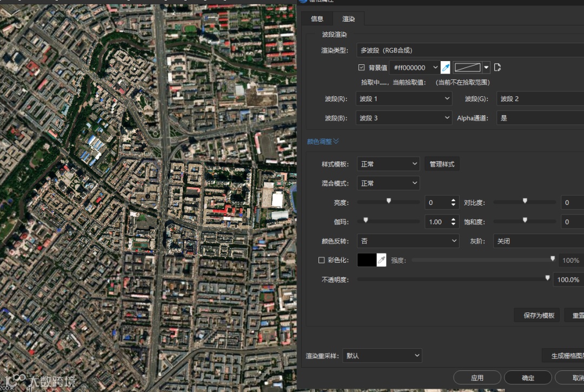Click the page icon beside the stretch preview

point(497,68)
